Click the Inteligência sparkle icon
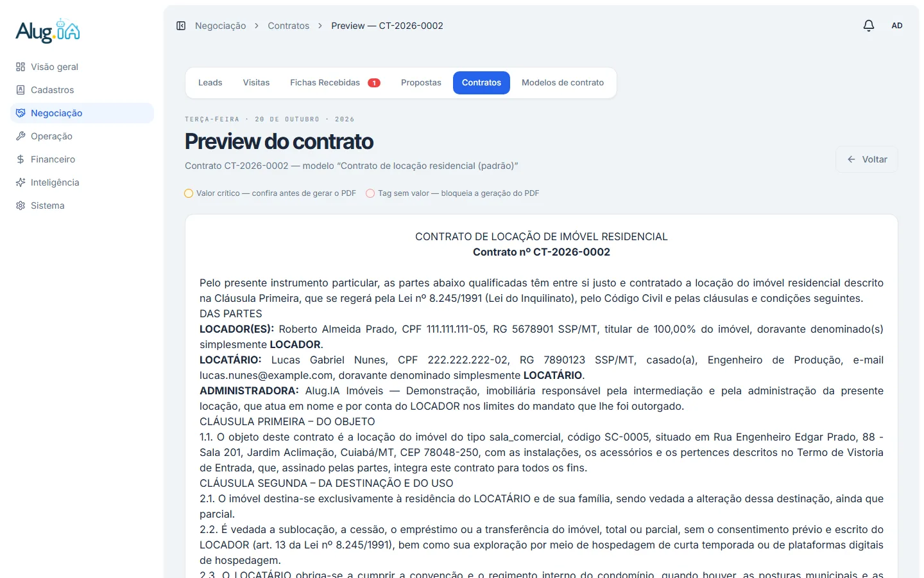 (x=21, y=182)
